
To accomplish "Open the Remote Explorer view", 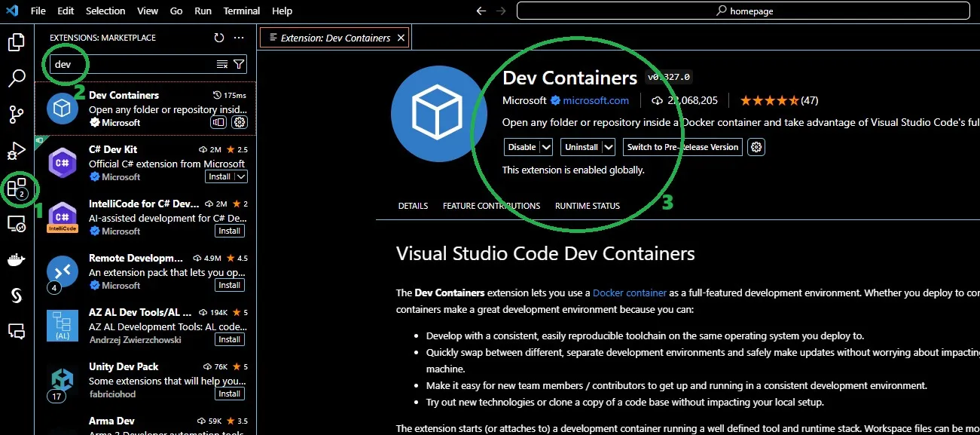I will click(17, 223).
